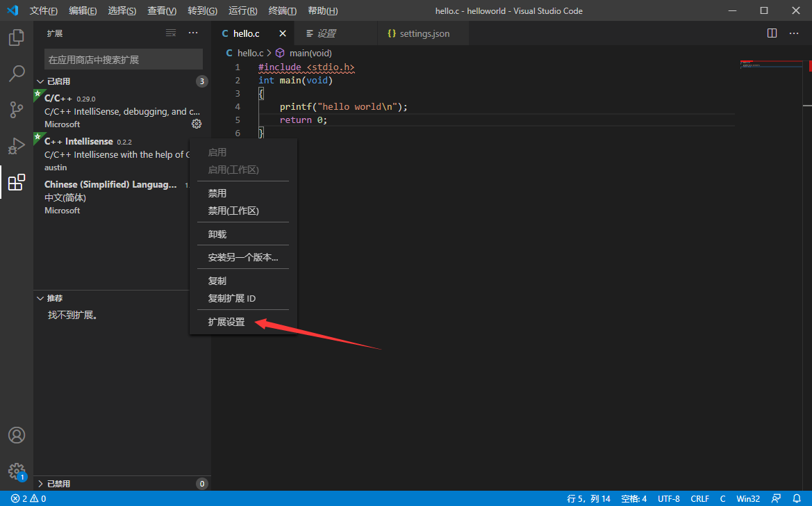Click the 行 5, 列 14 cursor position
The width and height of the screenshot is (812, 506).
[589, 499]
